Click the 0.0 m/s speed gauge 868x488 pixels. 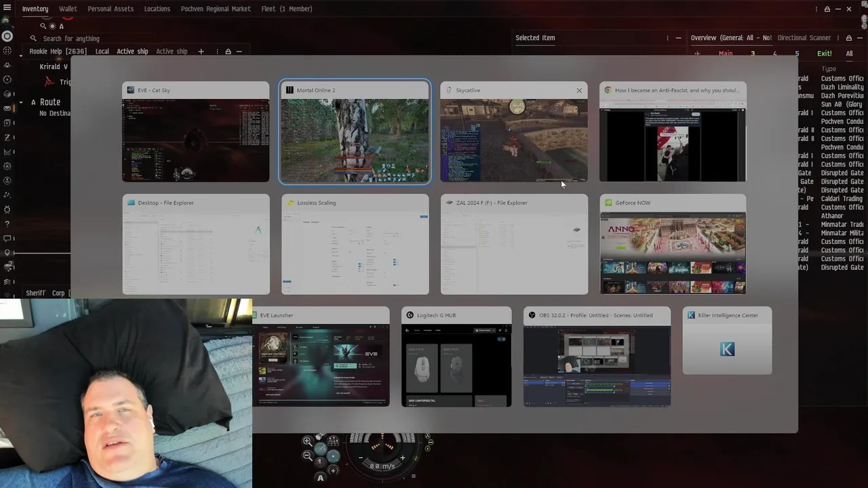[x=382, y=466]
